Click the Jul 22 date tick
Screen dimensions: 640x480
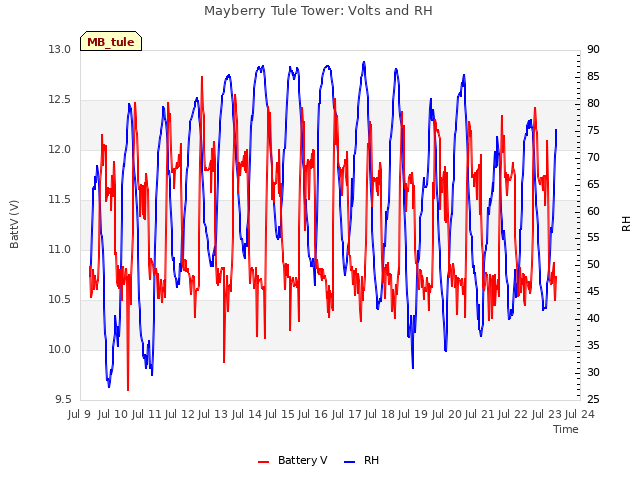[512, 414]
